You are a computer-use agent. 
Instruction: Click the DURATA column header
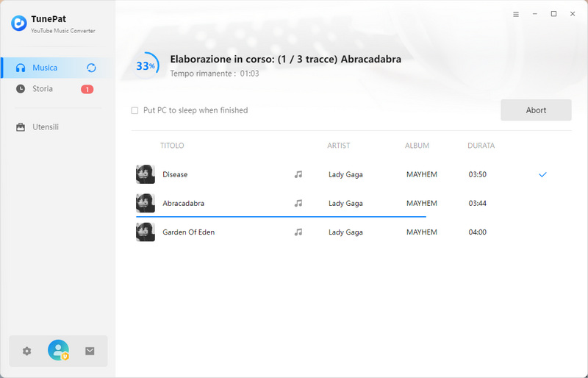(x=481, y=146)
